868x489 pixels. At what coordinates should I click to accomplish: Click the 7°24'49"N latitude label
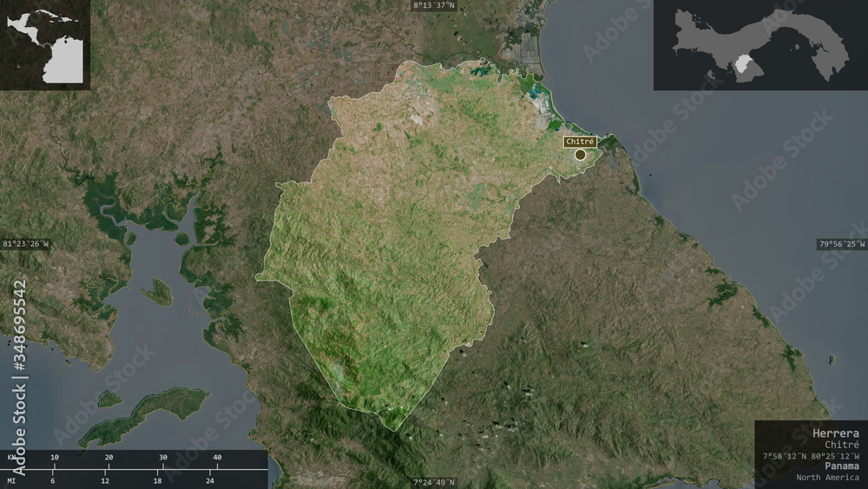click(x=434, y=483)
